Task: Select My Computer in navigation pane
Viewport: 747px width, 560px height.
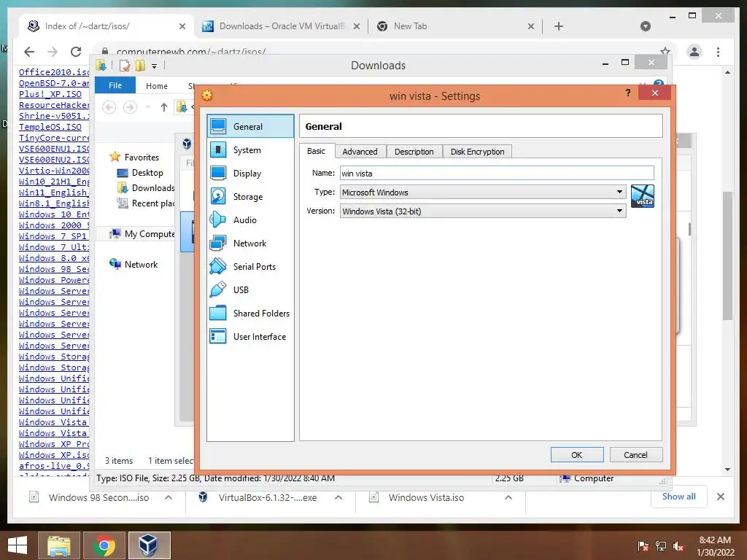Action: click(x=142, y=234)
